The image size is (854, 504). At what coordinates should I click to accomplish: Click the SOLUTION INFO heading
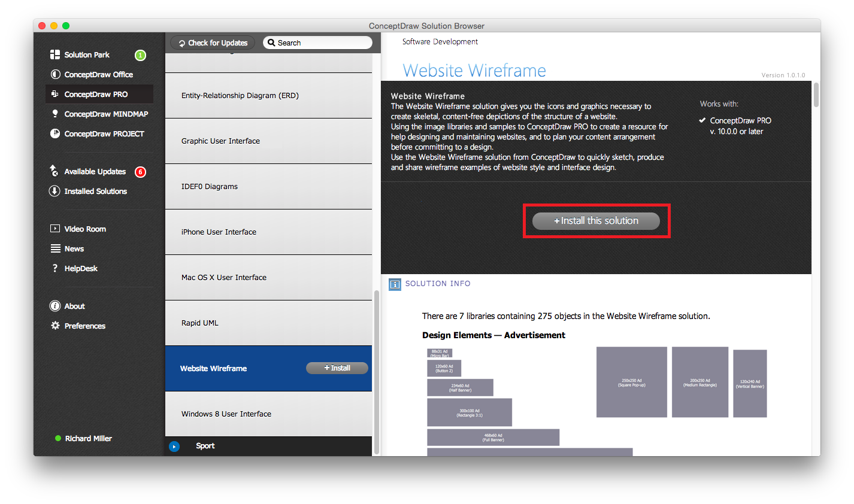tap(438, 284)
